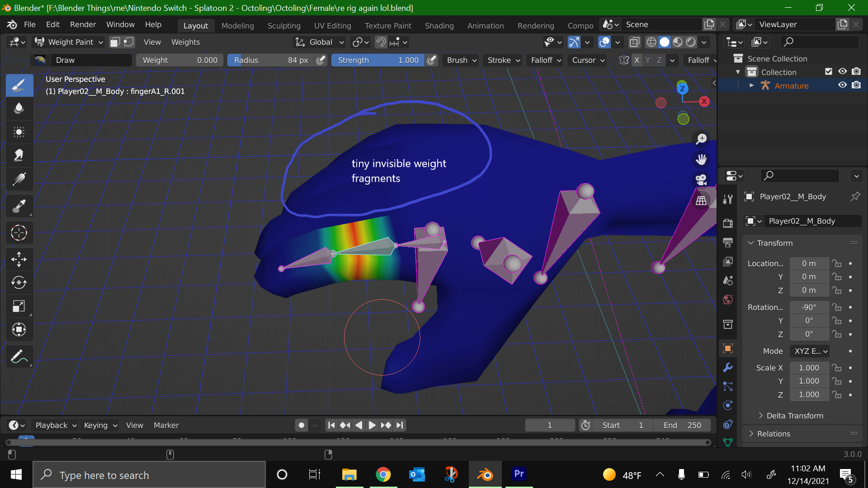
Task: Click the pan hand viewport icon
Action: tap(701, 160)
